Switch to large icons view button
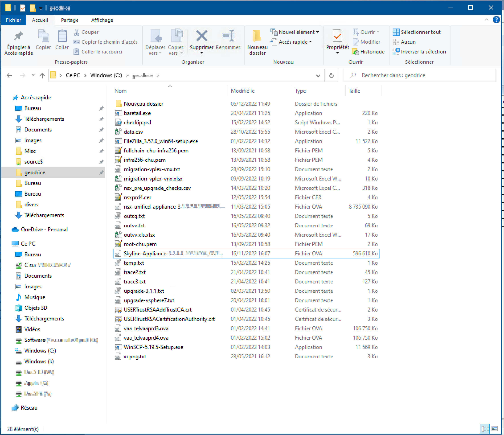The image size is (504, 435). (495, 429)
